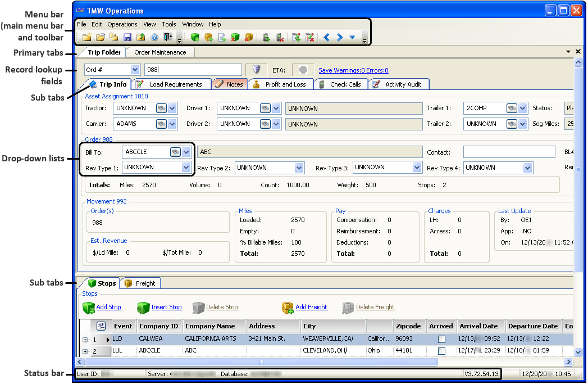Click the blue back arrow in toolbar
588x384 pixels.
327,38
